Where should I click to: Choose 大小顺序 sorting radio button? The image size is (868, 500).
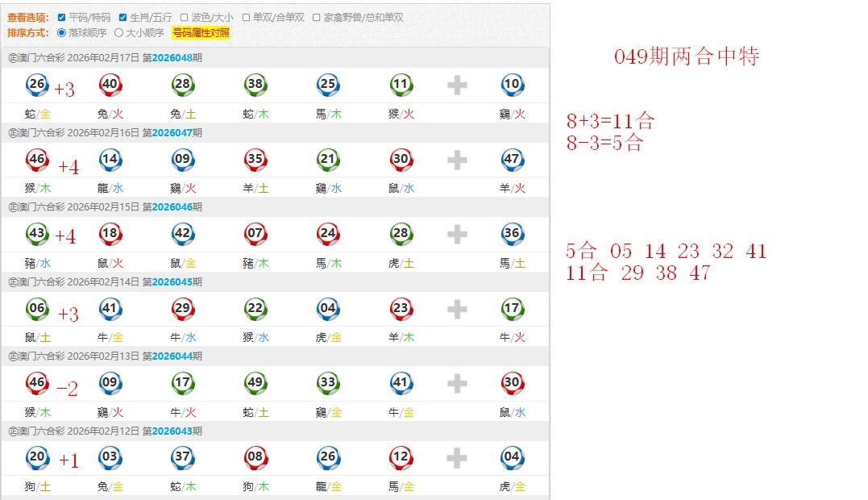[119, 33]
